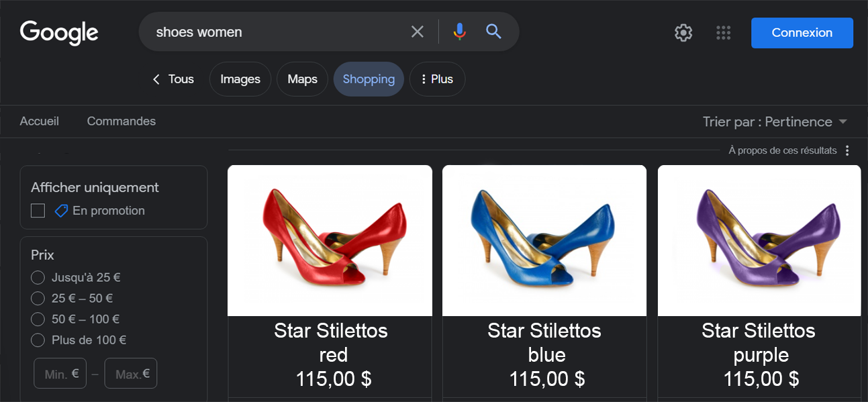The image size is (868, 402).
Task: Tick the 'En promotion' checkbox
Action: pyautogui.click(x=38, y=211)
